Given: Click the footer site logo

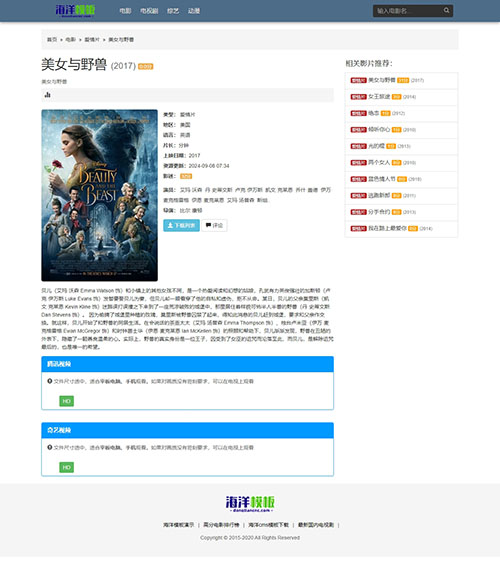Looking at the screenshot, I should (250, 504).
